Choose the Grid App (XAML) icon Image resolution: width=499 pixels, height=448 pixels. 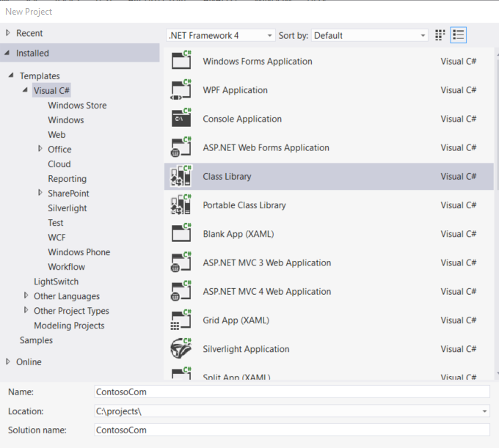pyautogui.click(x=181, y=320)
